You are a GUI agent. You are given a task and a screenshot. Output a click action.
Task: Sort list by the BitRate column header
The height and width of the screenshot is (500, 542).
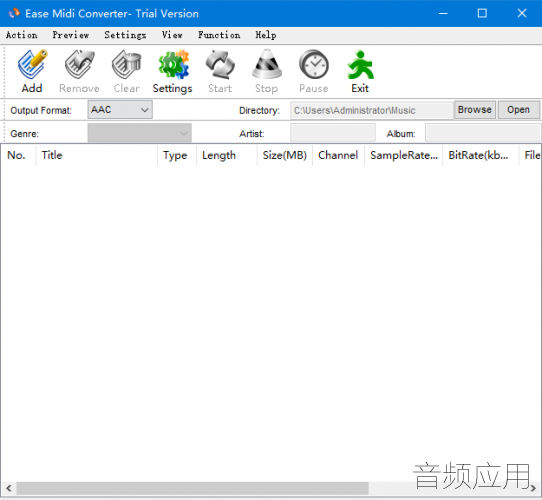tap(481, 155)
